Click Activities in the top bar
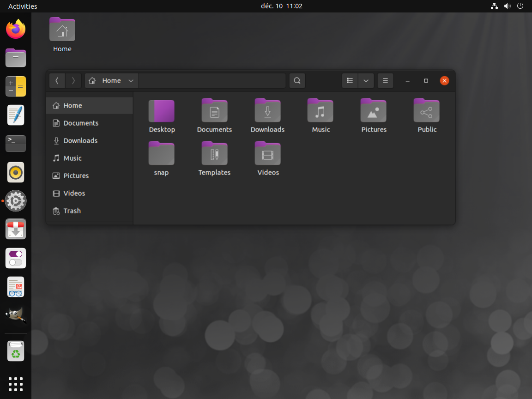 click(23, 6)
